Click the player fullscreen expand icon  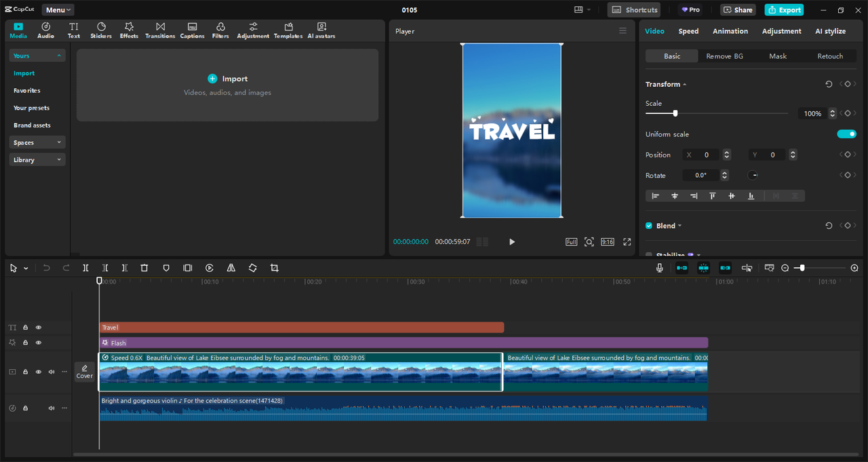627,242
